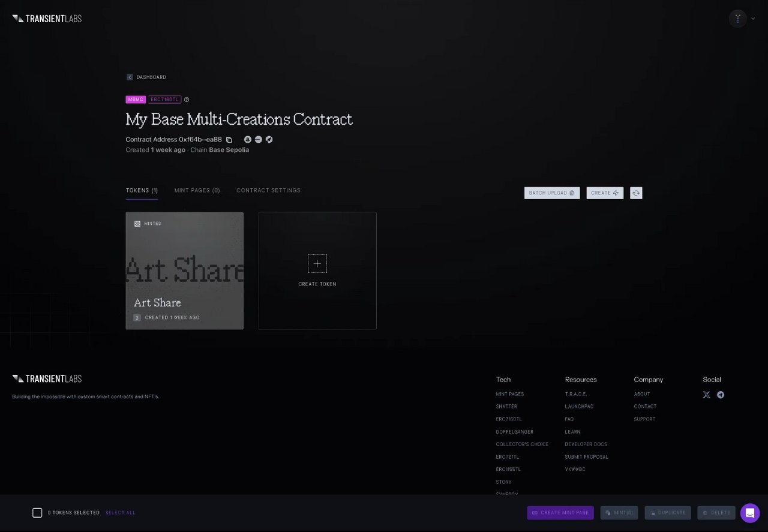The height and width of the screenshot is (532, 768).
Task: Open the Contract Settings tab
Action: coord(269,191)
